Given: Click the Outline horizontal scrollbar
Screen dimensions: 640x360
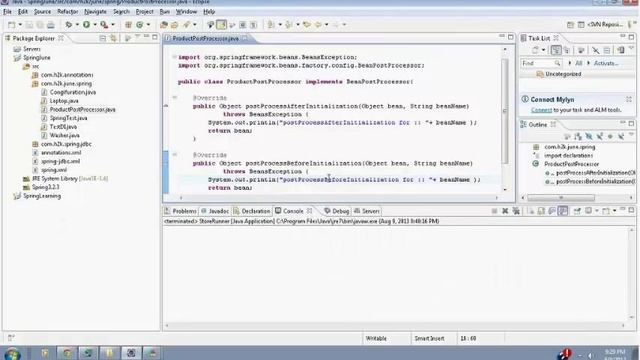Looking at the screenshot, I should [x=561, y=198].
